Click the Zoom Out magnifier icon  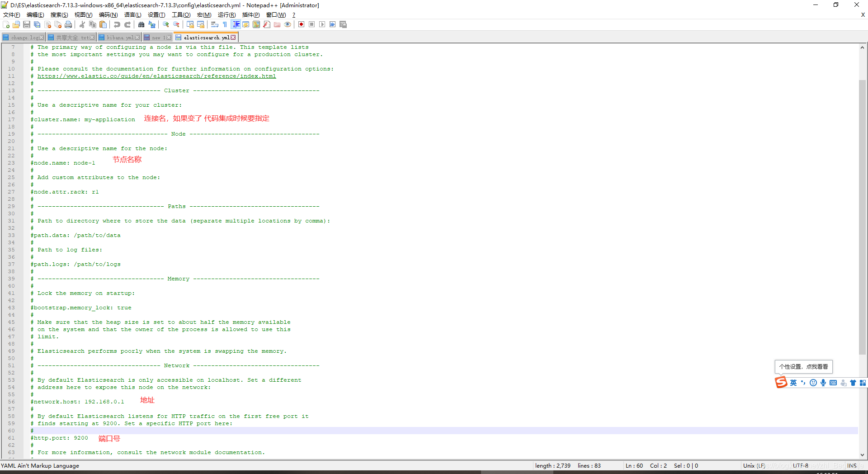click(x=176, y=24)
